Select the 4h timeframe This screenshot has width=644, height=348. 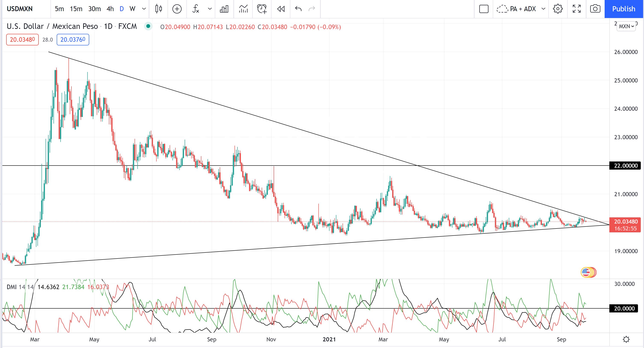(x=110, y=9)
